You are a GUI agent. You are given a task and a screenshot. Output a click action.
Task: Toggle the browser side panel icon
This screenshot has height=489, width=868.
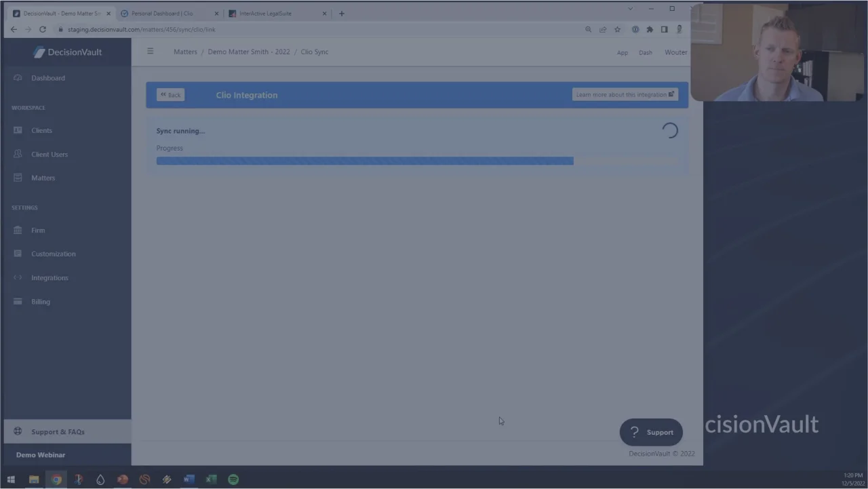coord(665,29)
